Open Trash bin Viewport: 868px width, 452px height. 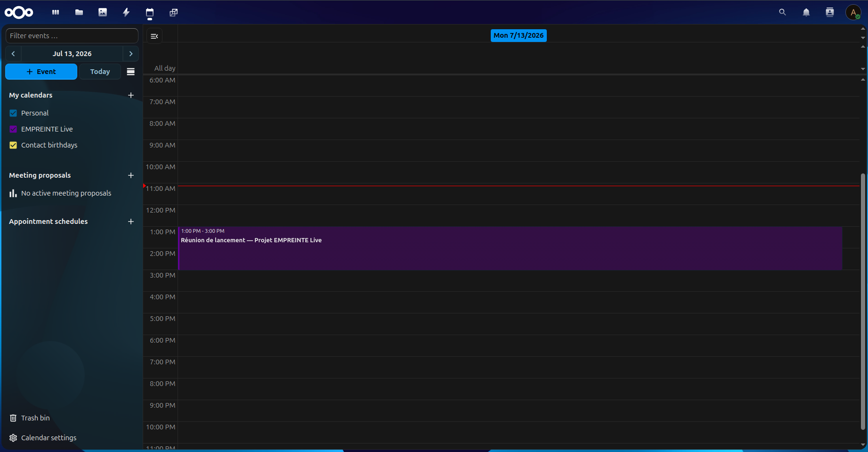35,418
